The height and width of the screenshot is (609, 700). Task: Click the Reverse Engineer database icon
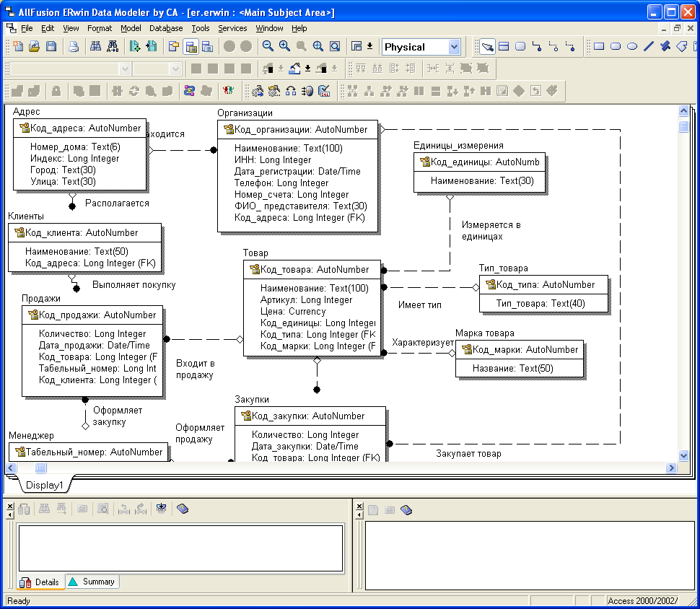point(274,91)
